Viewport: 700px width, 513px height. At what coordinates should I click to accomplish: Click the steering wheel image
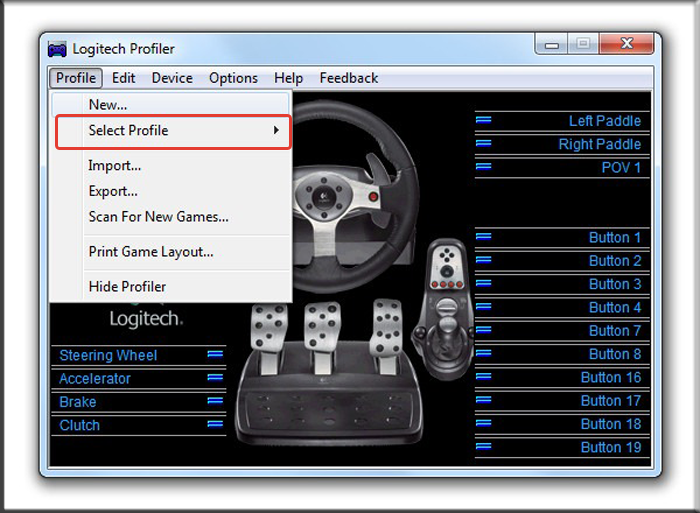click(355, 196)
